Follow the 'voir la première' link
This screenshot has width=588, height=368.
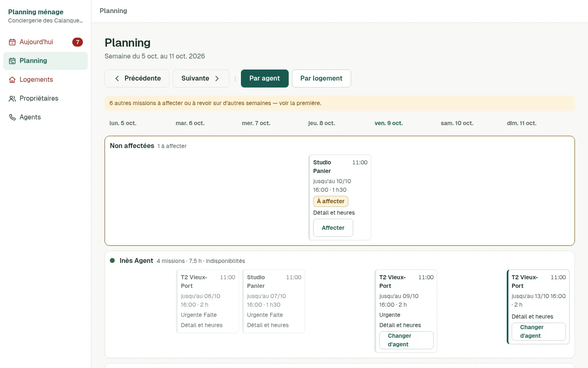pos(300,103)
